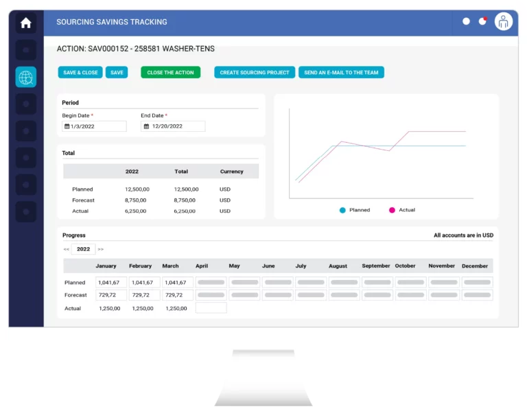Edit March Planned value field

click(178, 282)
